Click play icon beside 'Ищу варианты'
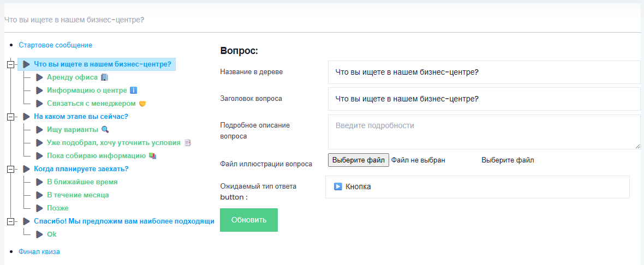This screenshot has width=644, height=265. click(39, 130)
